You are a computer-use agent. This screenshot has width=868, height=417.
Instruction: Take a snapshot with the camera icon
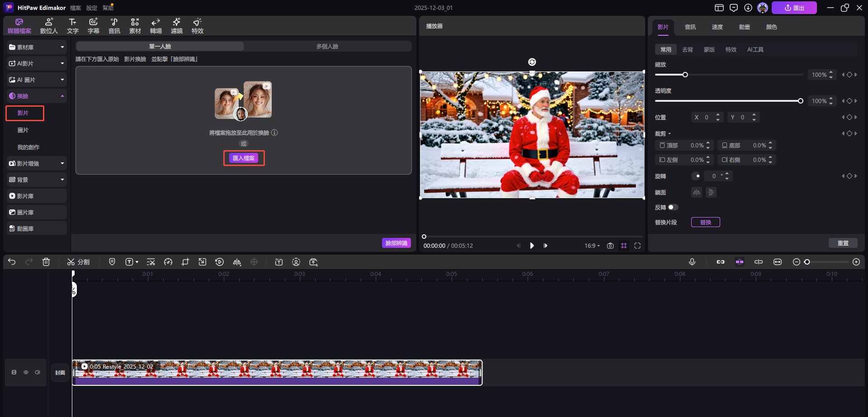[x=610, y=246]
